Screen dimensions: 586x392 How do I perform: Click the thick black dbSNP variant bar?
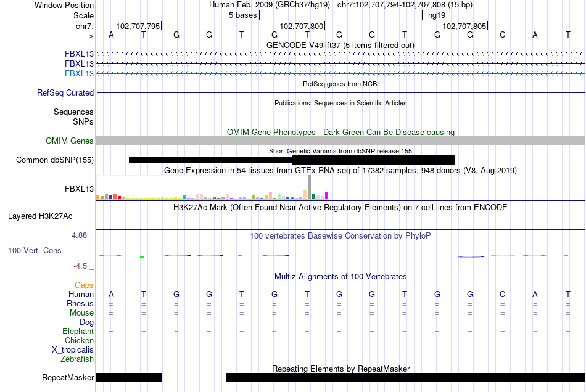click(x=373, y=160)
